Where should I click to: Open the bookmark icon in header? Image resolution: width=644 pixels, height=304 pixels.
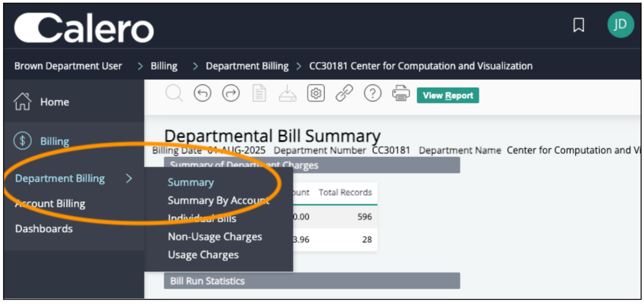click(x=578, y=25)
